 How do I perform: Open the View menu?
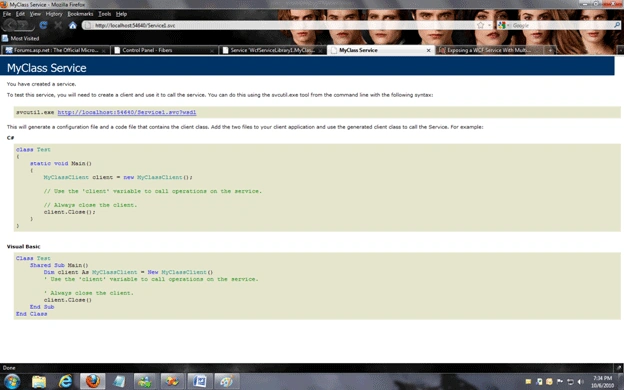[35, 14]
